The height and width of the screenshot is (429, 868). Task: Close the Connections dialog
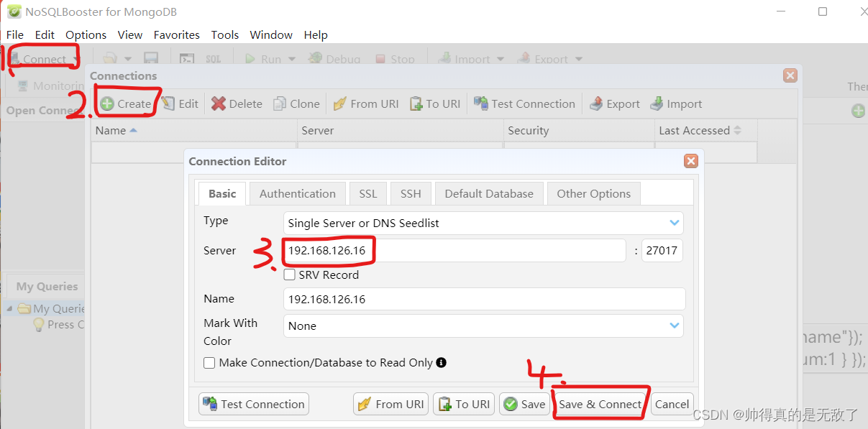click(790, 75)
